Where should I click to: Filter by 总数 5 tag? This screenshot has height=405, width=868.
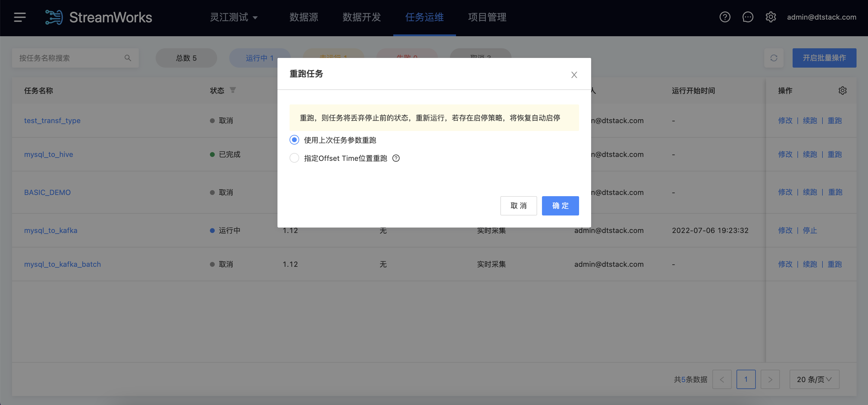pyautogui.click(x=186, y=58)
